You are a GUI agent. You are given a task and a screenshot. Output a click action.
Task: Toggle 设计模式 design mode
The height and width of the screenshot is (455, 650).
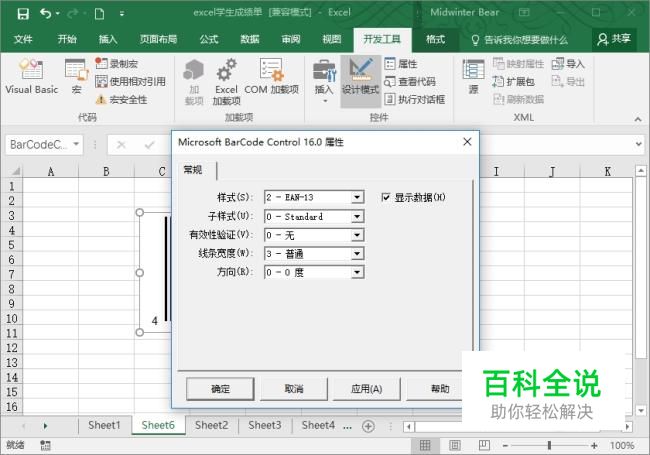(x=360, y=81)
